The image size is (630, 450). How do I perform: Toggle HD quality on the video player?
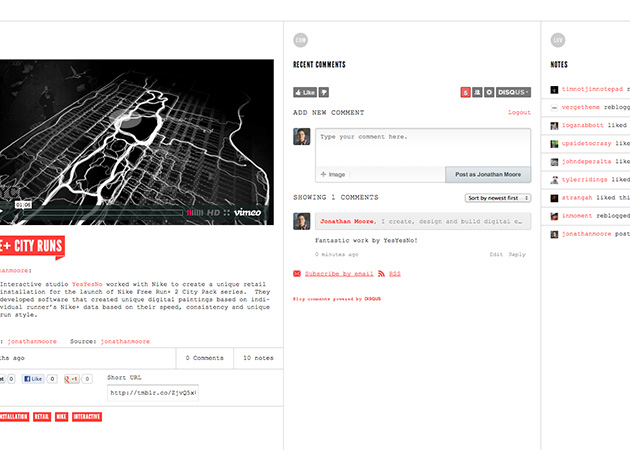click(214, 212)
